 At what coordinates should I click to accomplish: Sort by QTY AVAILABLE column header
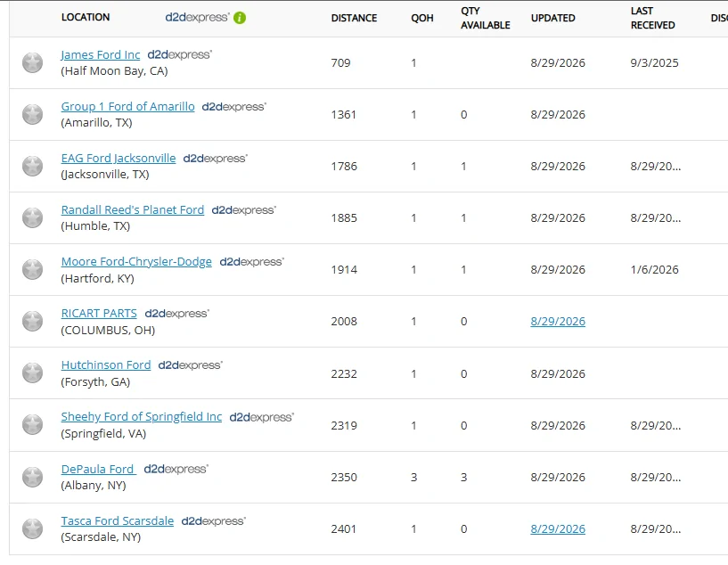pyautogui.click(x=485, y=18)
